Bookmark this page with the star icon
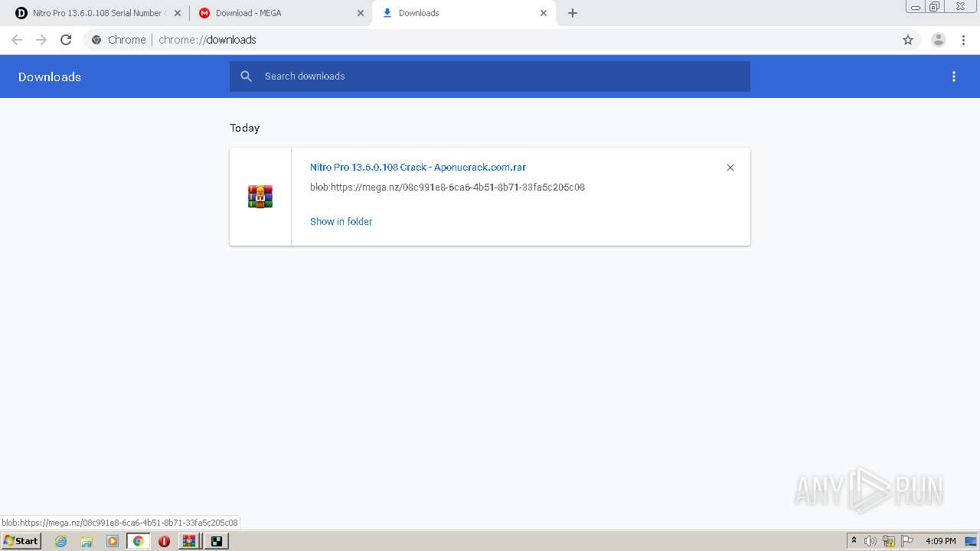Screen dimensions: 980x551 pyautogui.click(x=908, y=40)
